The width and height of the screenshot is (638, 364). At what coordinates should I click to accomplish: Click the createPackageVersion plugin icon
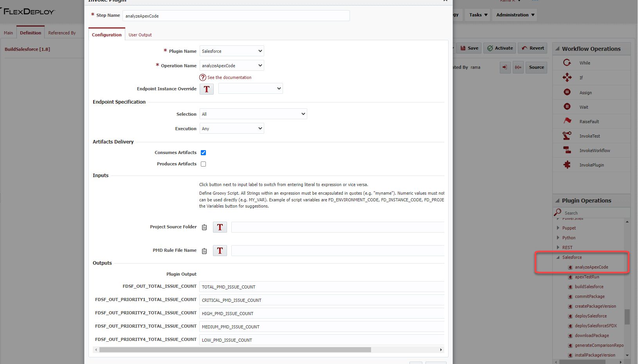tap(570, 307)
